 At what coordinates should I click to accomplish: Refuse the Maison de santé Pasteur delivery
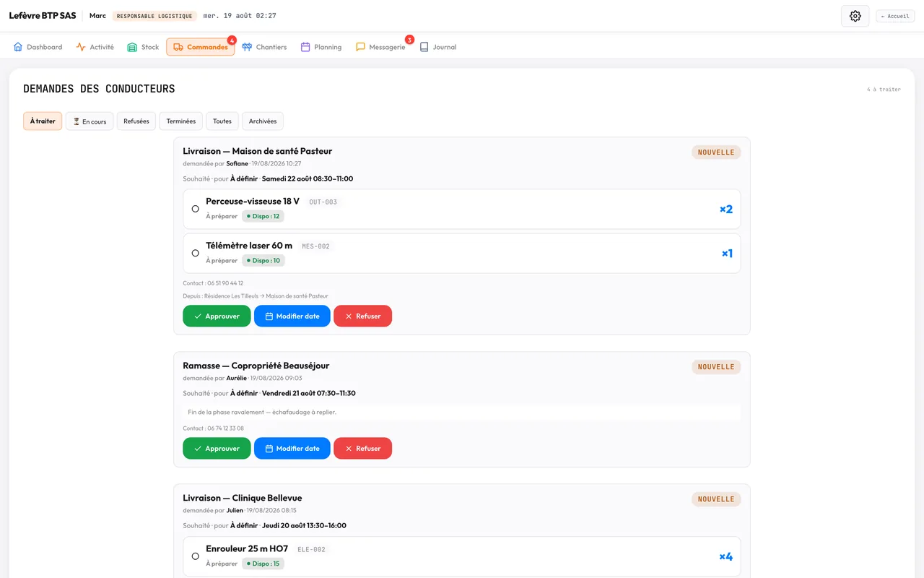[362, 316]
